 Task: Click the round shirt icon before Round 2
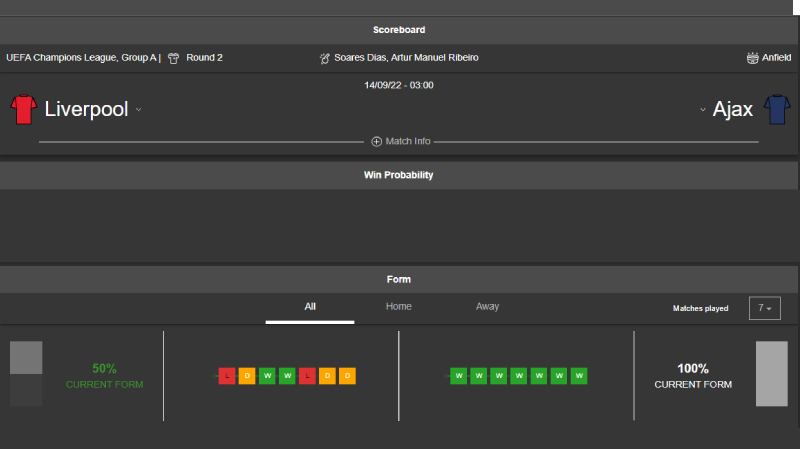173,58
